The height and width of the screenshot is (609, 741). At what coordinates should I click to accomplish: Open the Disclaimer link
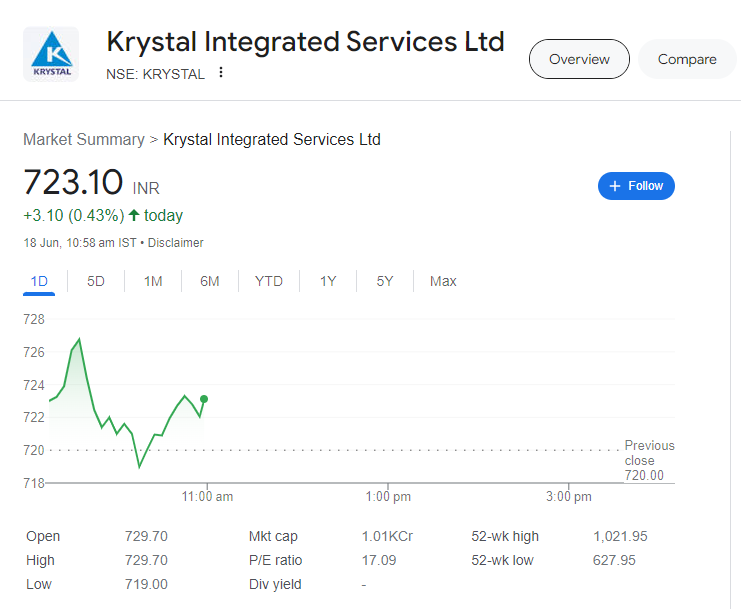pyautogui.click(x=175, y=243)
